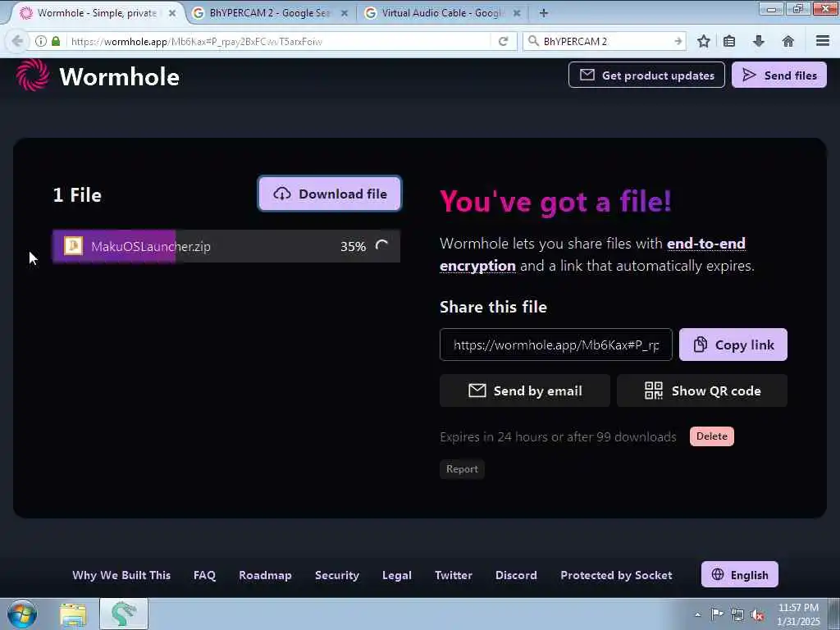
Task: Click the 1 File heading
Action: [x=77, y=195]
